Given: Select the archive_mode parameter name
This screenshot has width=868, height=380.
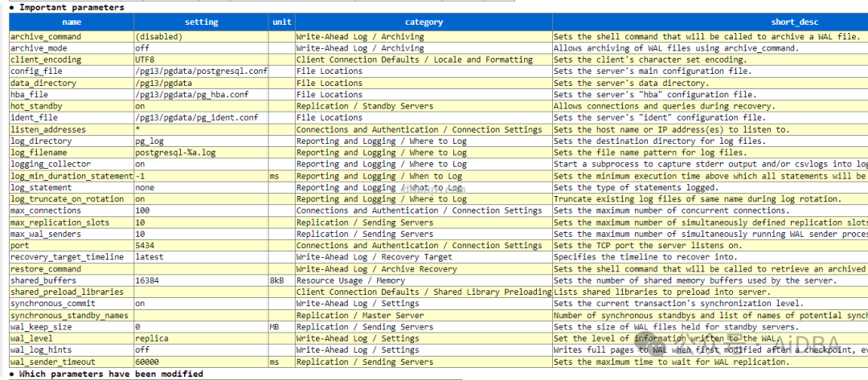Looking at the screenshot, I should (x=39, y=48).
